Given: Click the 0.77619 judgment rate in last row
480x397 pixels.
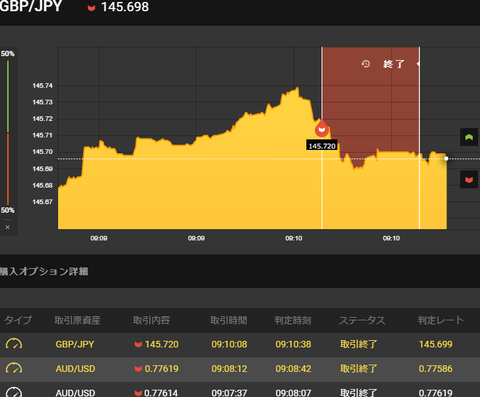Looking at the screenshot, I should [x=436, y=393].
